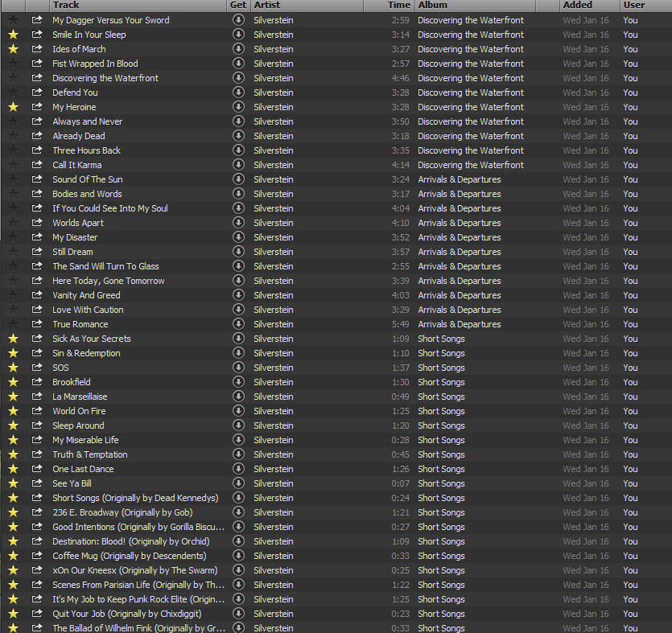Download icon for My Disaster
The image size is (672, 633).
click(x=238, y=236)
